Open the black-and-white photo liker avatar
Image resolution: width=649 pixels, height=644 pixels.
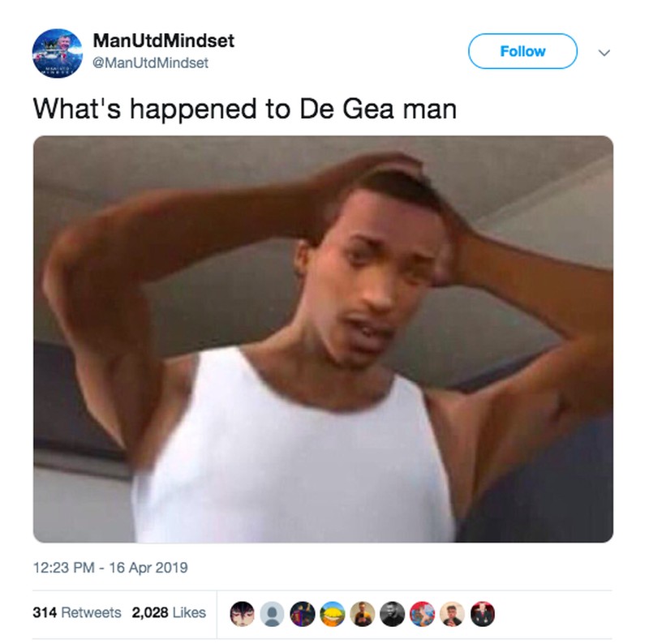[393, 614]
